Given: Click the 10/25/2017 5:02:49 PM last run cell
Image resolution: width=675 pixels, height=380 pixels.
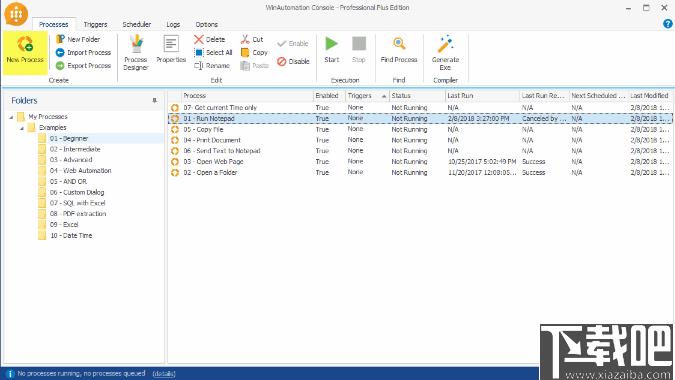Looking at the screenshot, I should point(482,162).
